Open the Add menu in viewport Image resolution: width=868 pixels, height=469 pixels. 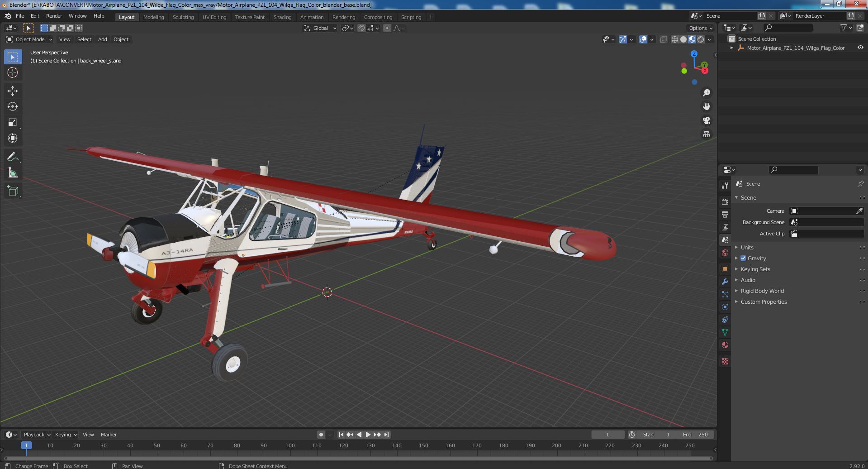[x=103, y=39]
